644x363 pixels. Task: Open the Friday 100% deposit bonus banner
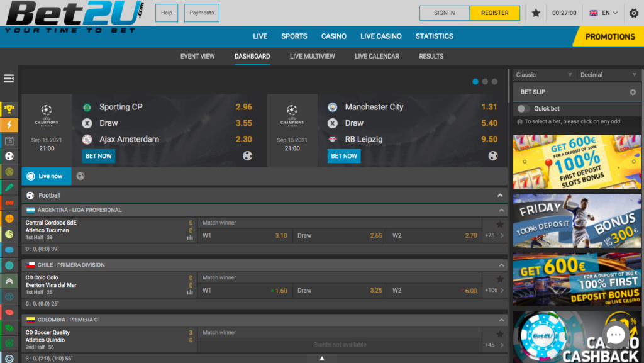point(577,221)
